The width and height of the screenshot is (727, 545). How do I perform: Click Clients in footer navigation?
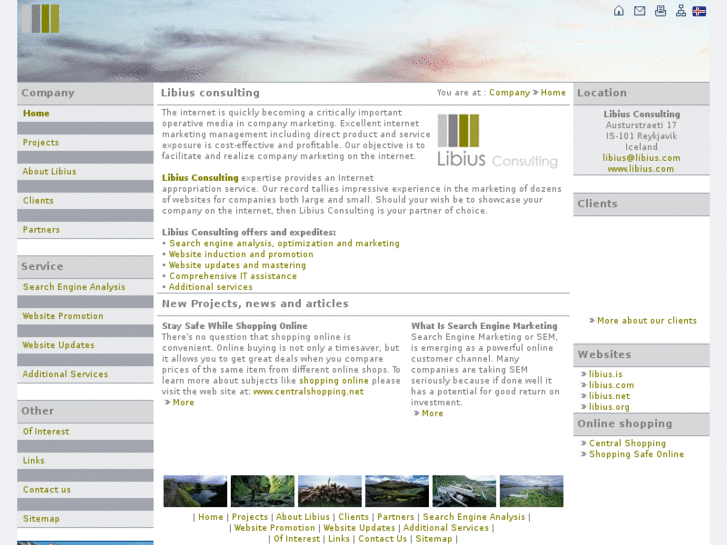[353, 517]
